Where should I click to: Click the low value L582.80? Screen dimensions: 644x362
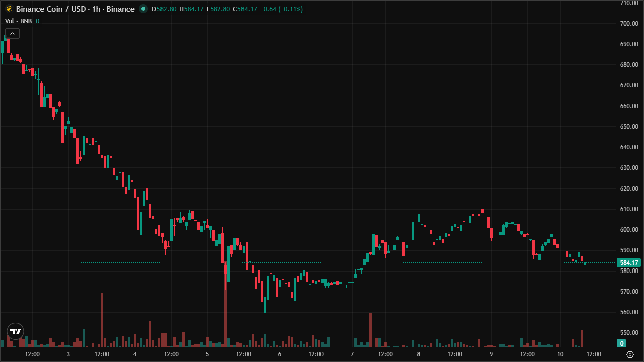click(218, 9)
